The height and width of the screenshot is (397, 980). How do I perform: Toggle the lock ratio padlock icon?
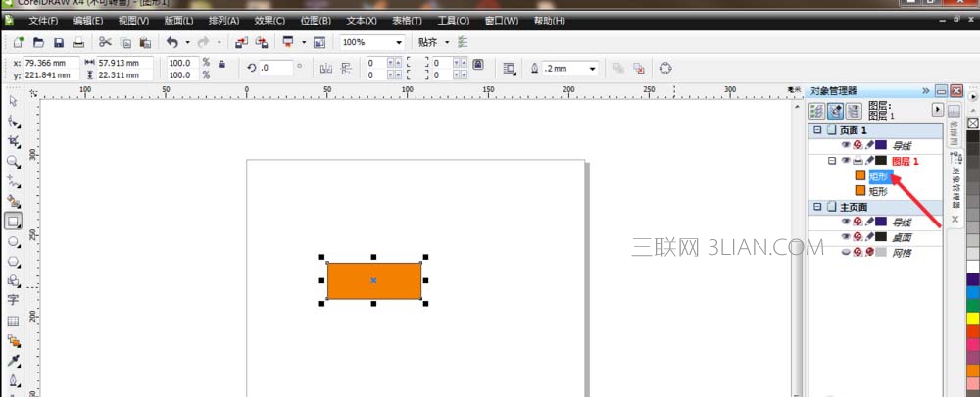click(x=221, y=64)
